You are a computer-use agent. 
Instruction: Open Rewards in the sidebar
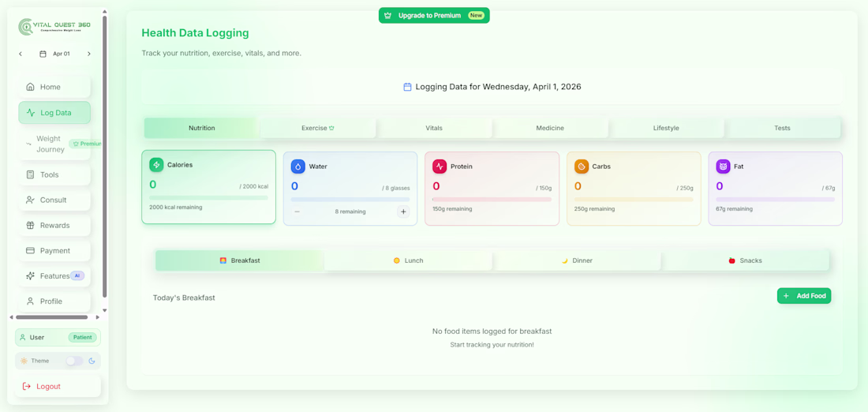pyautogui.click(x=54, y=226)
